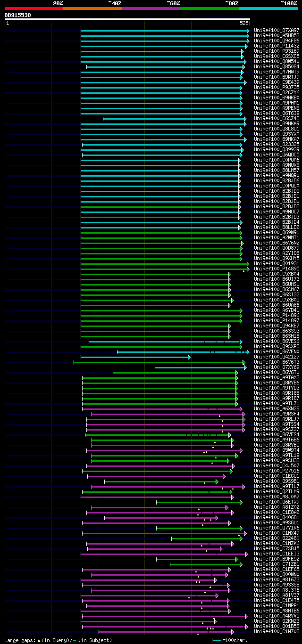Viewport: 302px width, 644px height.
Task: Click the query length label 525
Action: [x=244, y=23]
